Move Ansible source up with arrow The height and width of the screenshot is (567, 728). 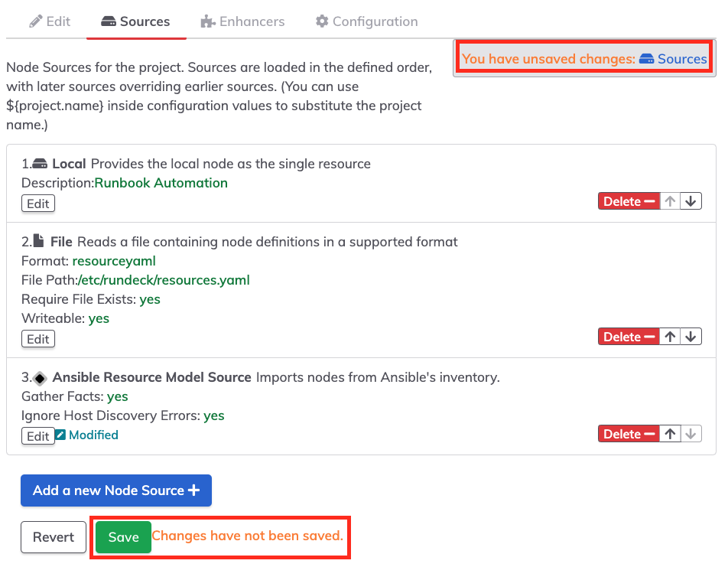point(670,434)
